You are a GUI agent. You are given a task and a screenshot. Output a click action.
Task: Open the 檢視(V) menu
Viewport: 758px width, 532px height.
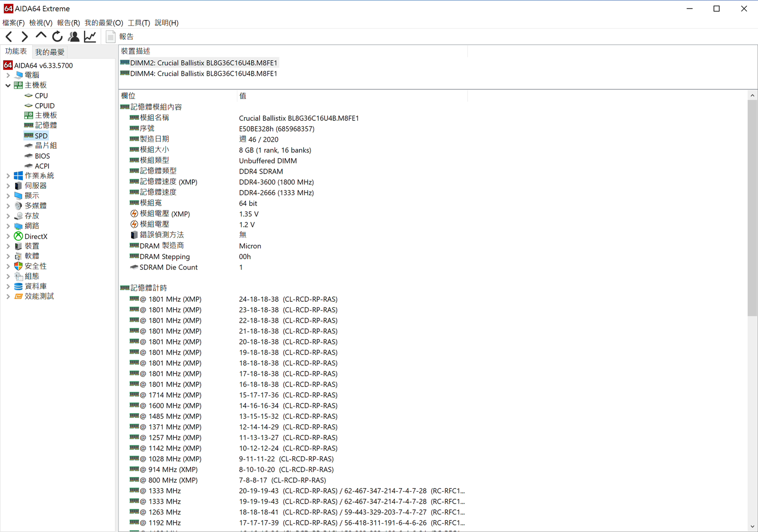coord(40,23)
